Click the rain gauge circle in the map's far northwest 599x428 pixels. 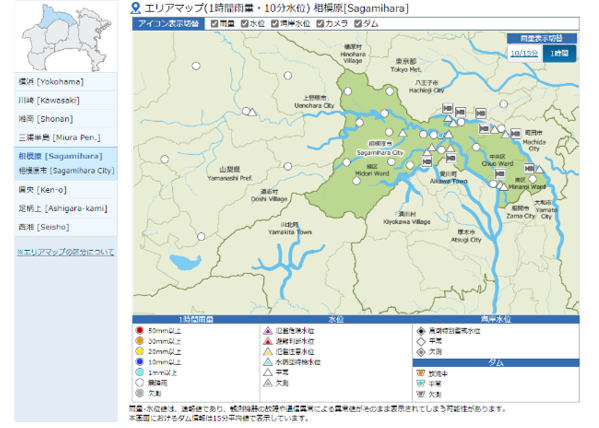(196, 66)
